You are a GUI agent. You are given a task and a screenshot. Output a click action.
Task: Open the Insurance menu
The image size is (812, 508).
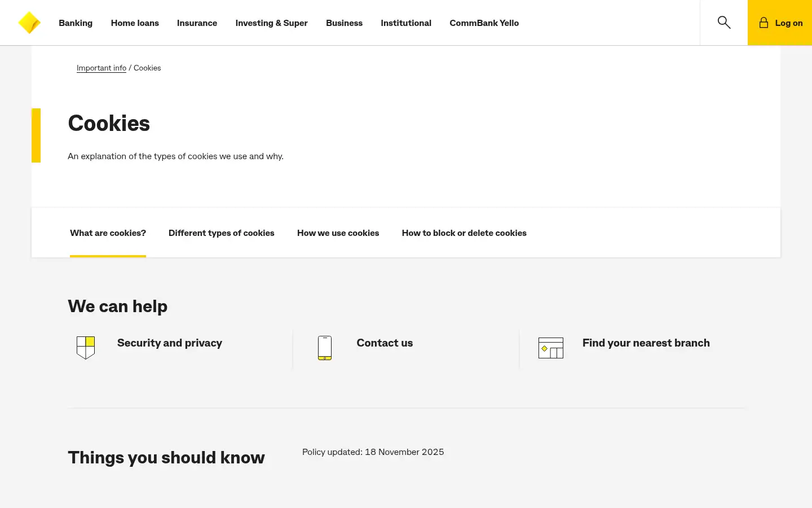coord(197,23)
